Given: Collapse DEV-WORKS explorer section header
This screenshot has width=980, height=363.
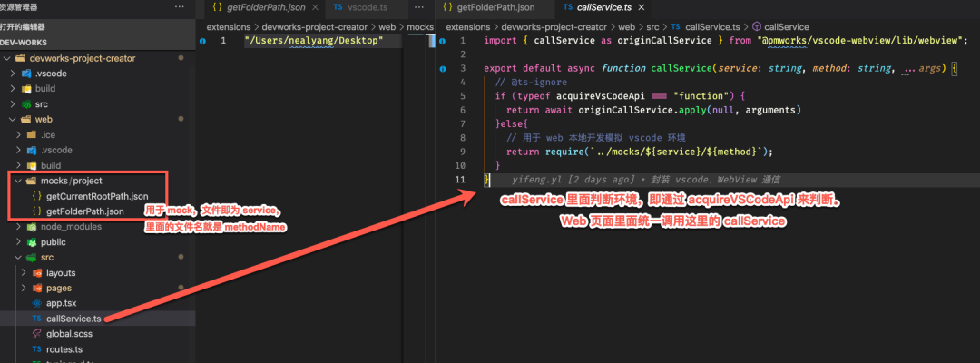Looking at the screenshot, I should [97, 43].
